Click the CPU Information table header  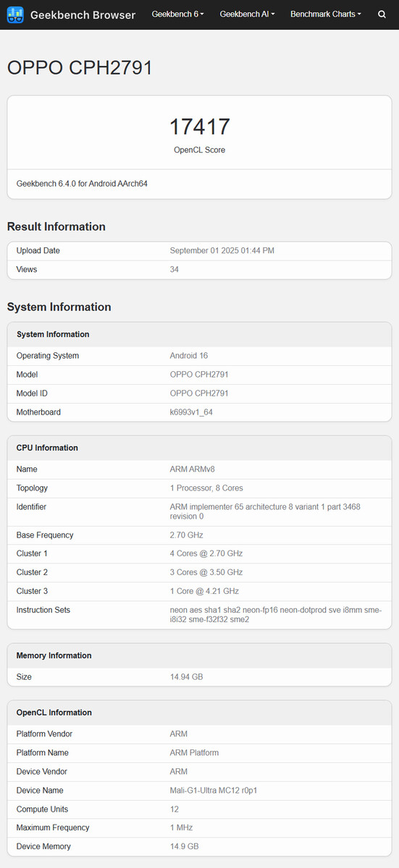[199, 448]
